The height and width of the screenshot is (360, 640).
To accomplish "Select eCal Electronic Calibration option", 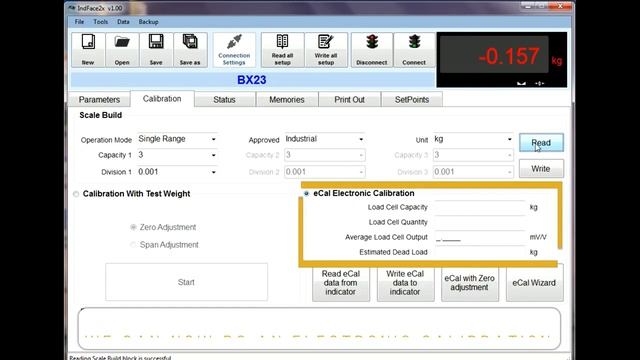I will (x=306, y=193).
